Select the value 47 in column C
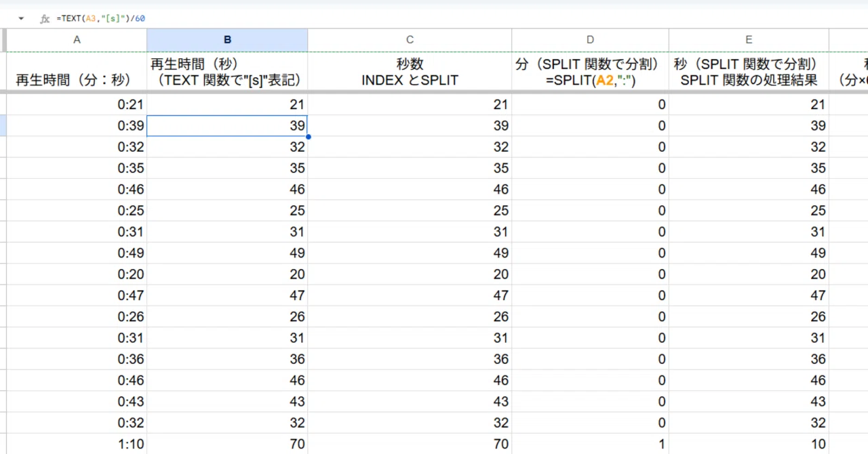This screenshot has height=454, width=868. click(x=410, y=295)
